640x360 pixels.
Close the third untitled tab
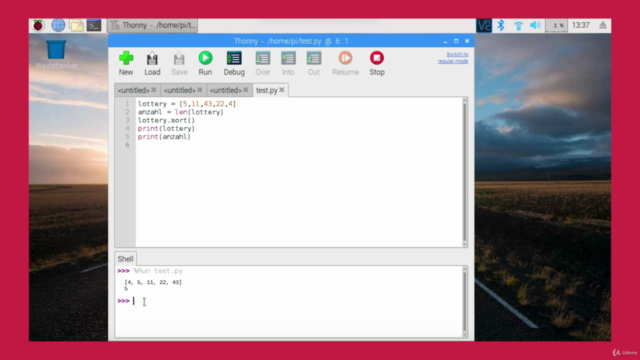point(246,90)
